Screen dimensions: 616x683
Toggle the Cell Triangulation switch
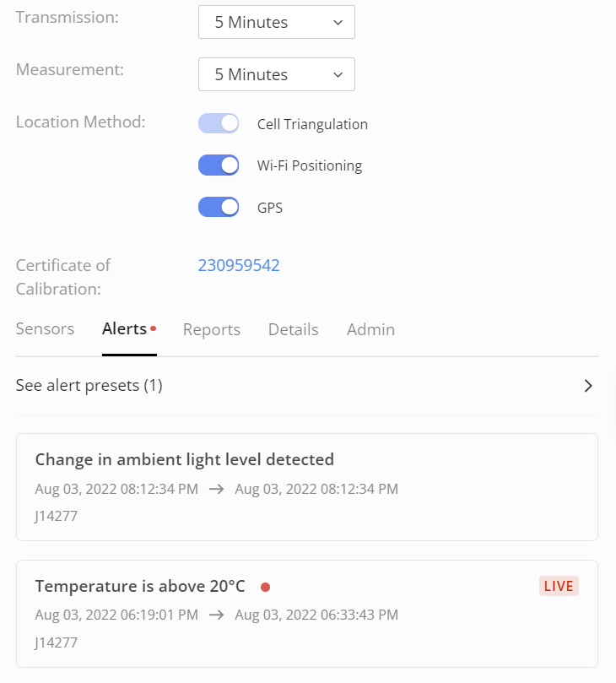pyautogui.click(x=219, y=124)
